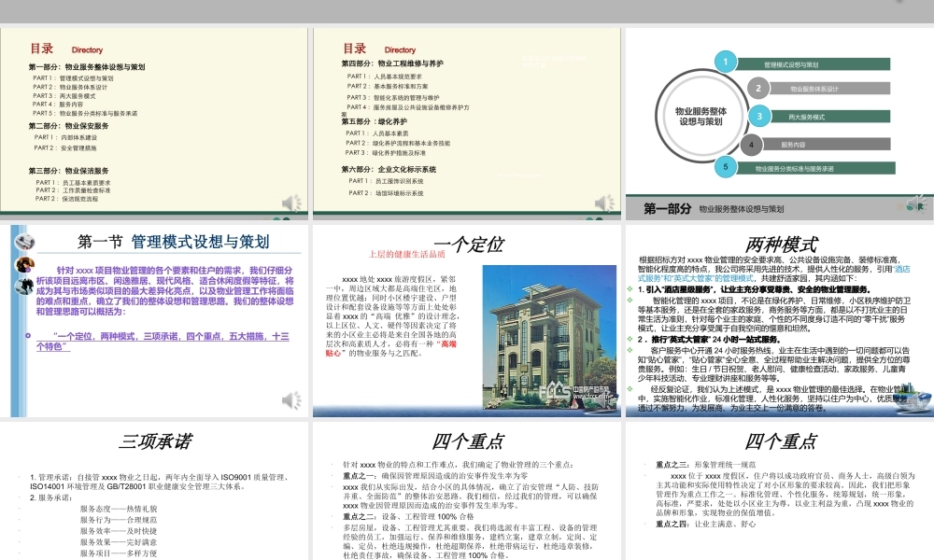The image size is (934, 560).
Task: Click the line PART 4: 服务内容 under 第一部分
Action: pyautogui.click(x=58, y=105)
